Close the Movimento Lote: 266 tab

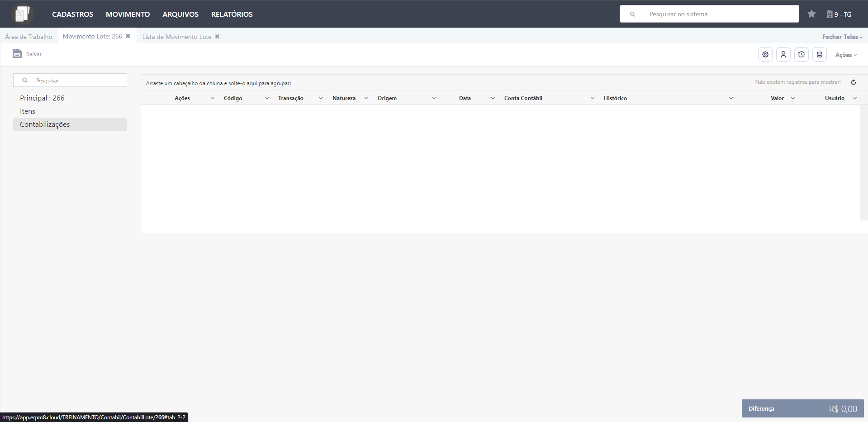[x=128, y=36]
